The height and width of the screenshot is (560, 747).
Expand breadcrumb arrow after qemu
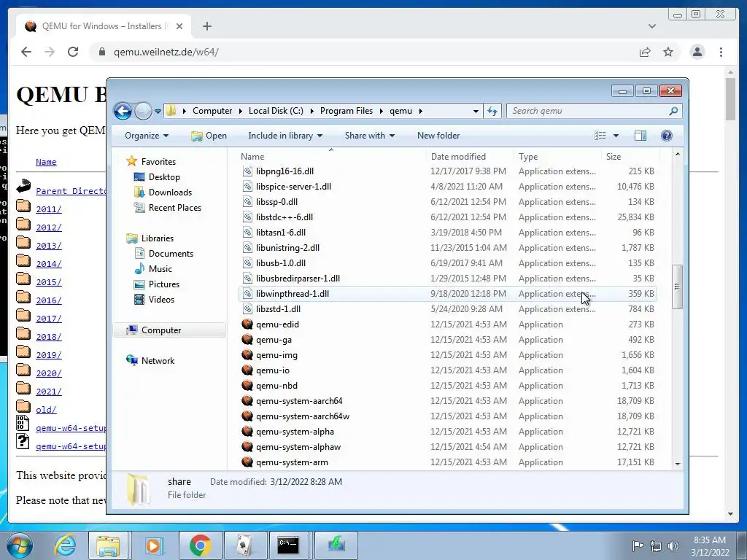pos(420,111)
